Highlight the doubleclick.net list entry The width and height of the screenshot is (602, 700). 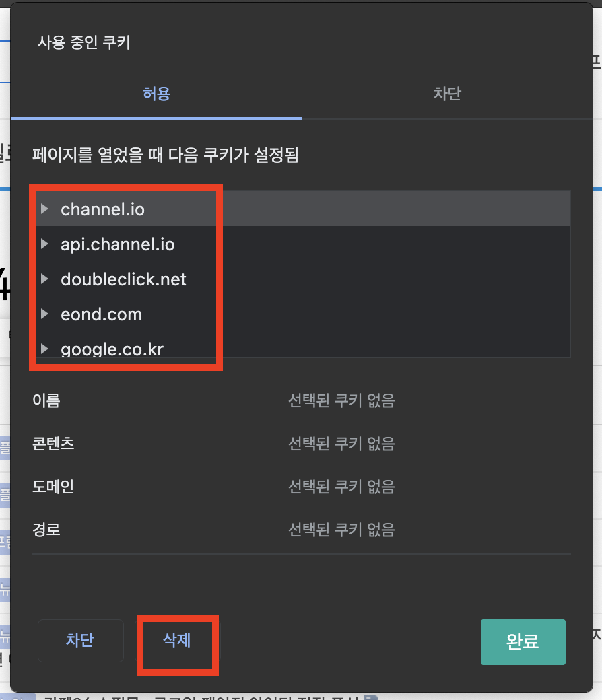(123, 279)
